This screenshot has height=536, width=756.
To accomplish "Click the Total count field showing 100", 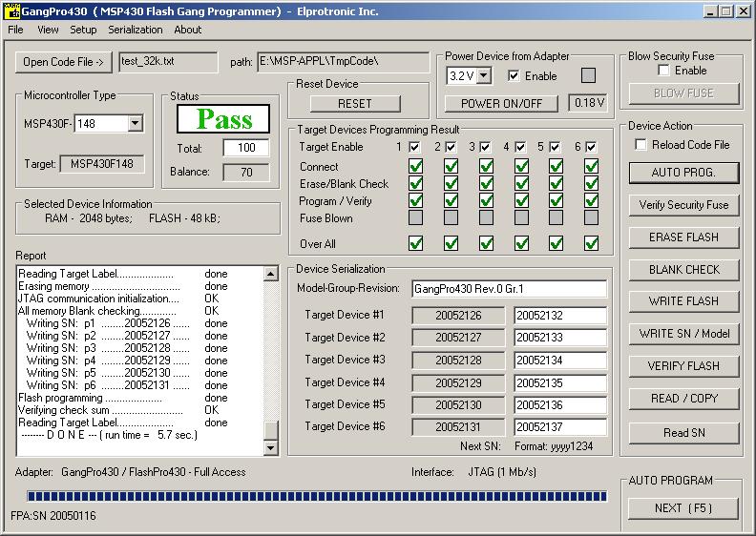I will click(246, 148).
